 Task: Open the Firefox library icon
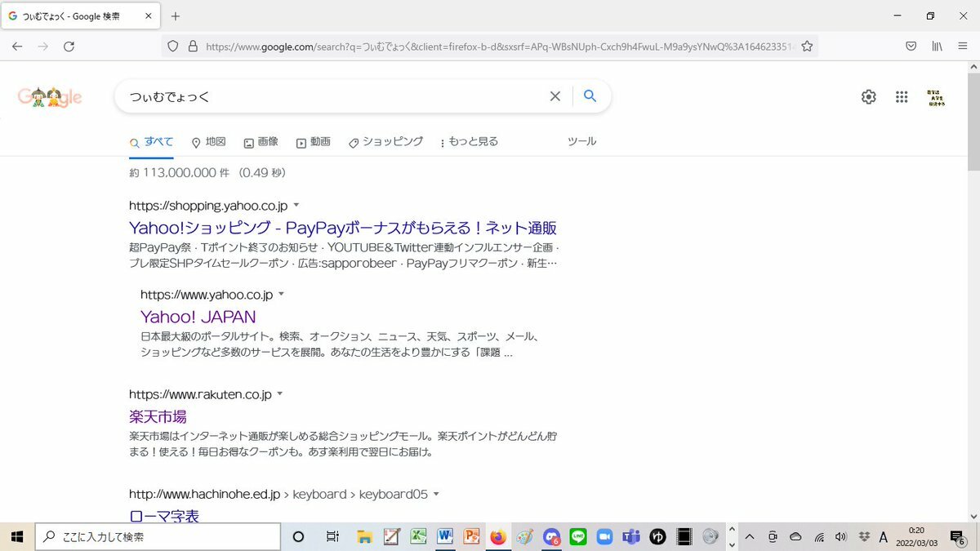point(937,47)
